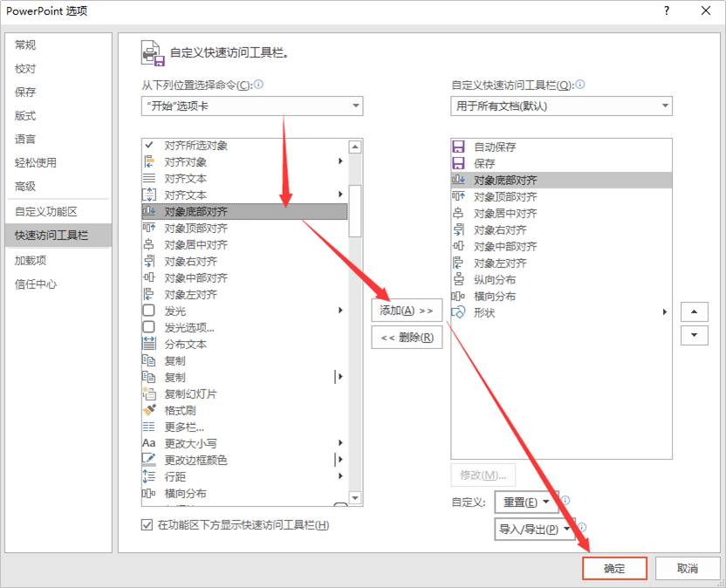
Task: Select the 对象底部对齐 icon in left list
Action: click(x=148, y=212)
